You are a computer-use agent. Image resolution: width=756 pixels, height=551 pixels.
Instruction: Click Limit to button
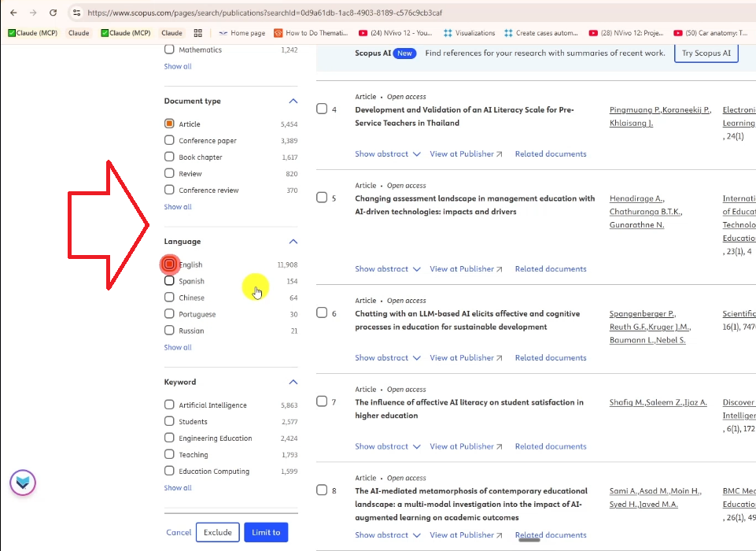tap(266, 532)
